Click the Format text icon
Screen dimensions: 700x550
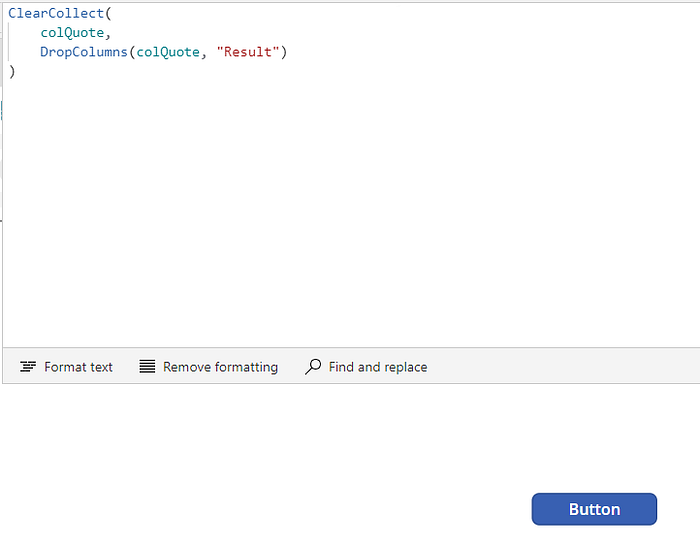point(28,367)
